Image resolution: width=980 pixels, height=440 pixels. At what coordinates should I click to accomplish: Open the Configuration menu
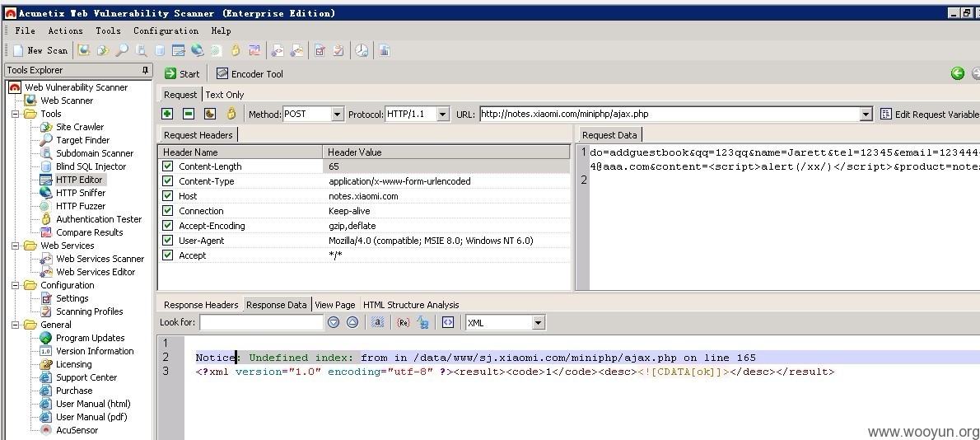(166, 30)
